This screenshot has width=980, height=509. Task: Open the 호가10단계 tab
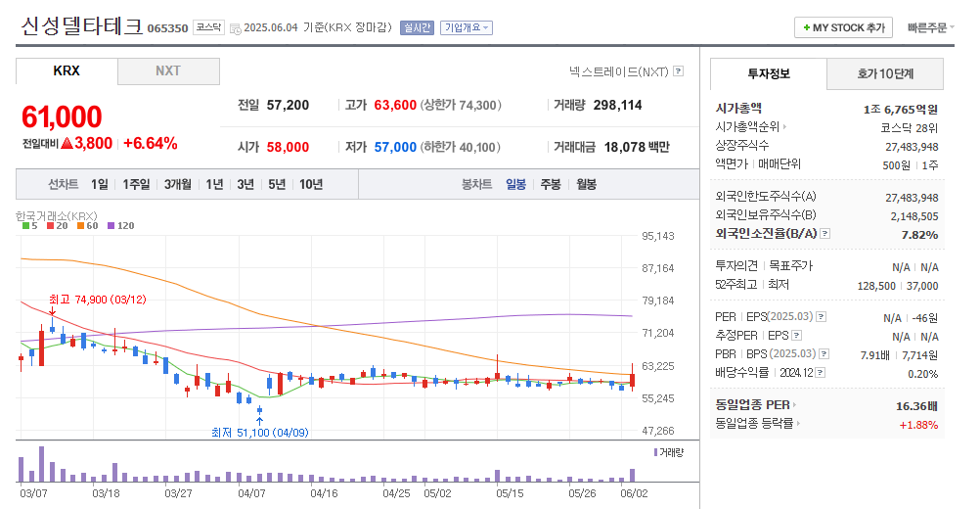point(885,74)
